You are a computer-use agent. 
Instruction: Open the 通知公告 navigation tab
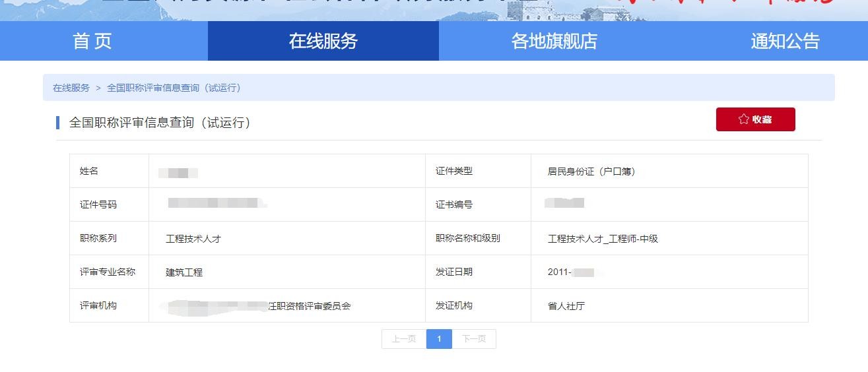click(x=784, y=41)
